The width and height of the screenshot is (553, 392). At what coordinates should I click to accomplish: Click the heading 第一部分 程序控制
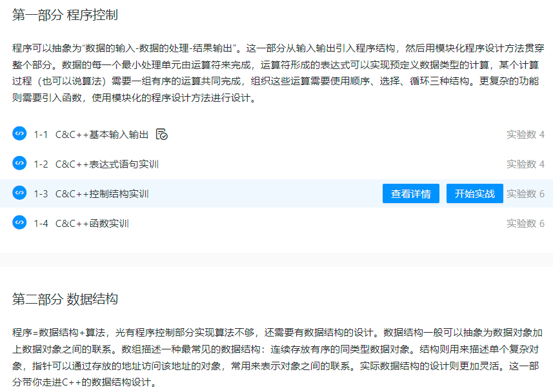coord(65,15)
